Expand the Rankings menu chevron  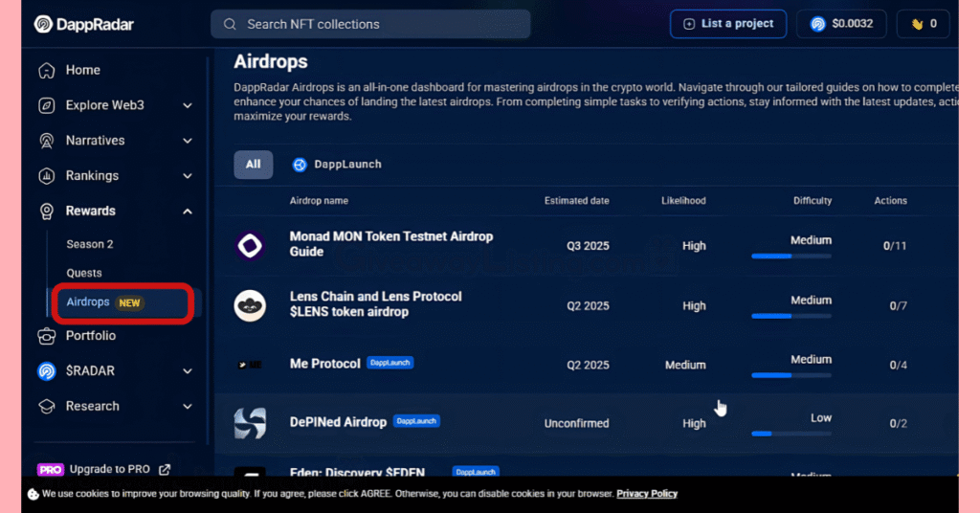pyautogui.click(x=188, y=176)
